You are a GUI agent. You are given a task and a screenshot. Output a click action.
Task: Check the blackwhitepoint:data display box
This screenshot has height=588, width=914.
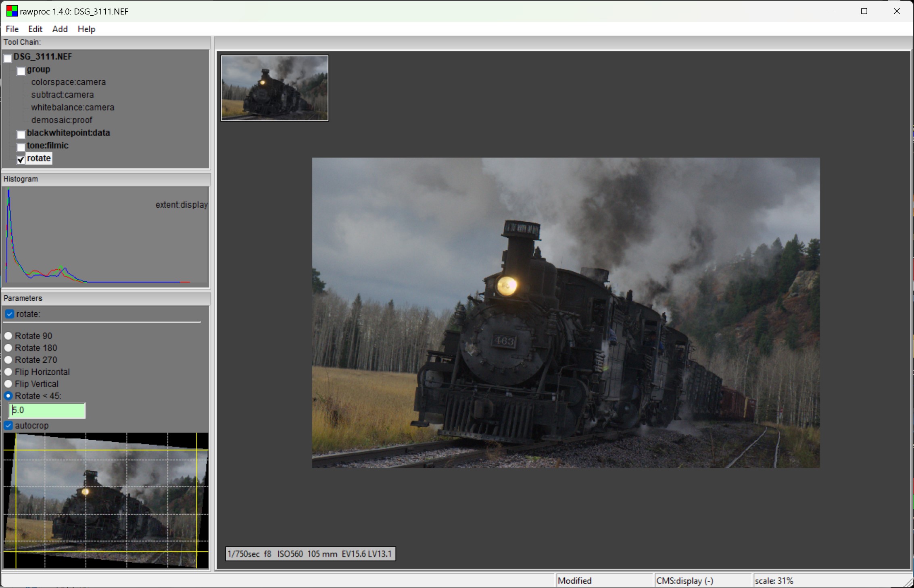pos(21,135)
